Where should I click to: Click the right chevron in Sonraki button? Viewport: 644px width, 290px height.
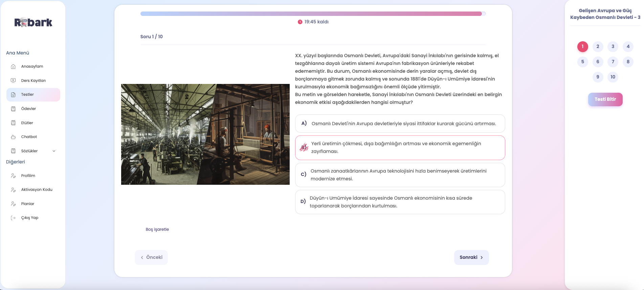(482, 258)
